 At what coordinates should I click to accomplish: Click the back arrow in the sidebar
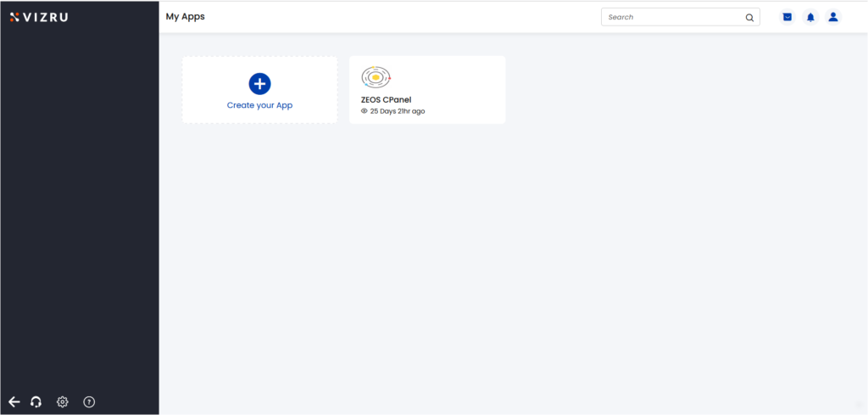tap(14, 401)
